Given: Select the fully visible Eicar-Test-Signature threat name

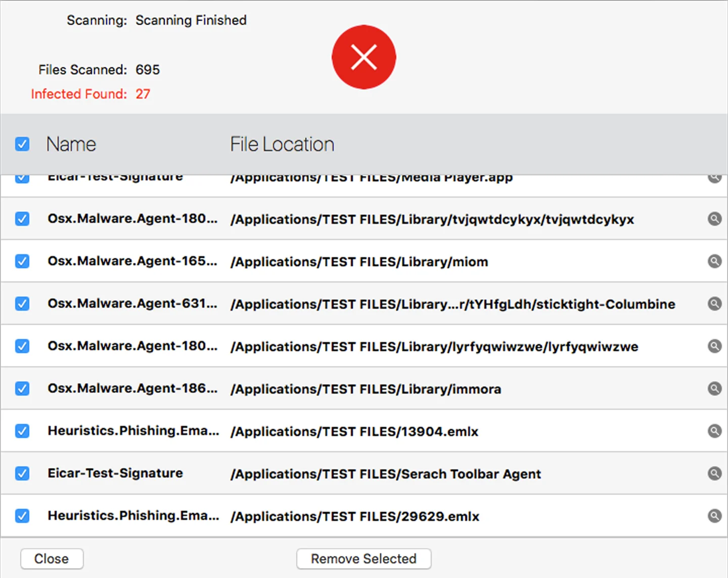Looking at the screenshot, I should [115, 473].
